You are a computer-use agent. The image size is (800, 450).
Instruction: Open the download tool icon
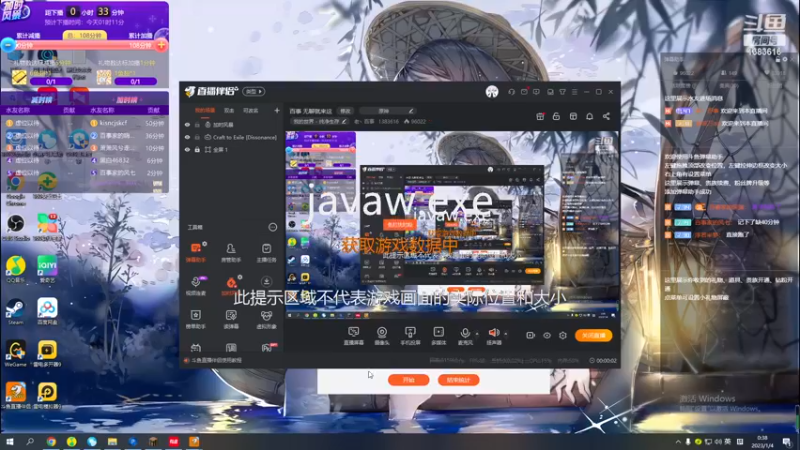tap(266, 282)
